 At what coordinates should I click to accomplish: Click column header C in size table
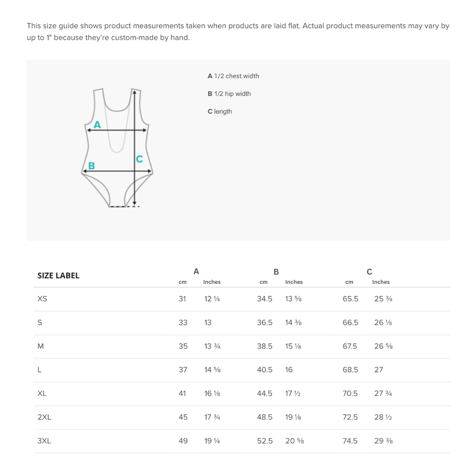[369, 271]
